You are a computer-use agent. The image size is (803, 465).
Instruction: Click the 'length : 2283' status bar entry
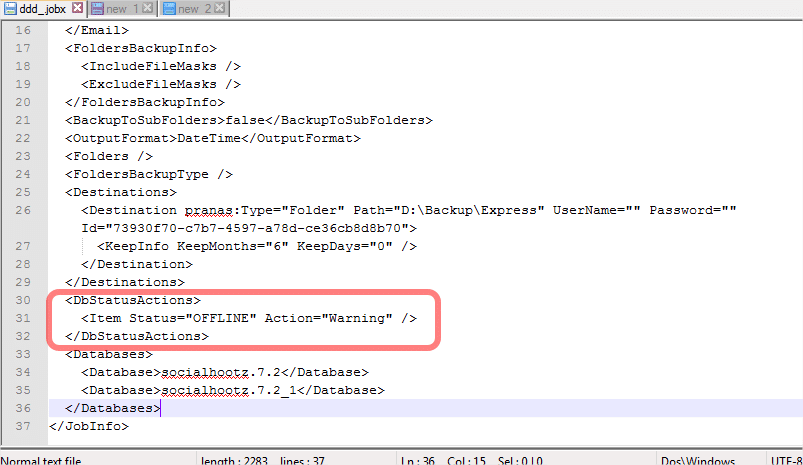tap(234, 460)
